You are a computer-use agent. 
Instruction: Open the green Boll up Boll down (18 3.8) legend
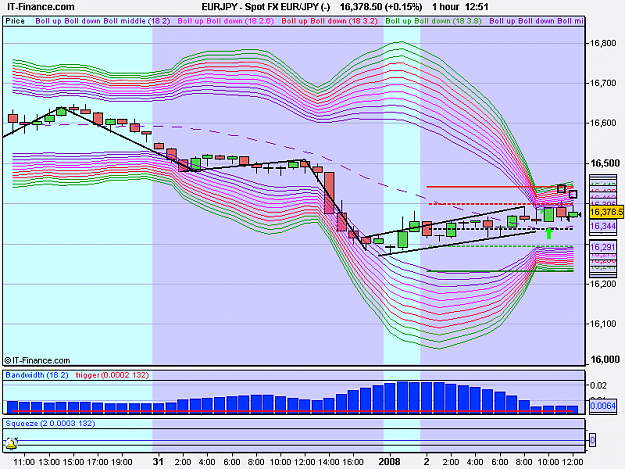point(434,21)
